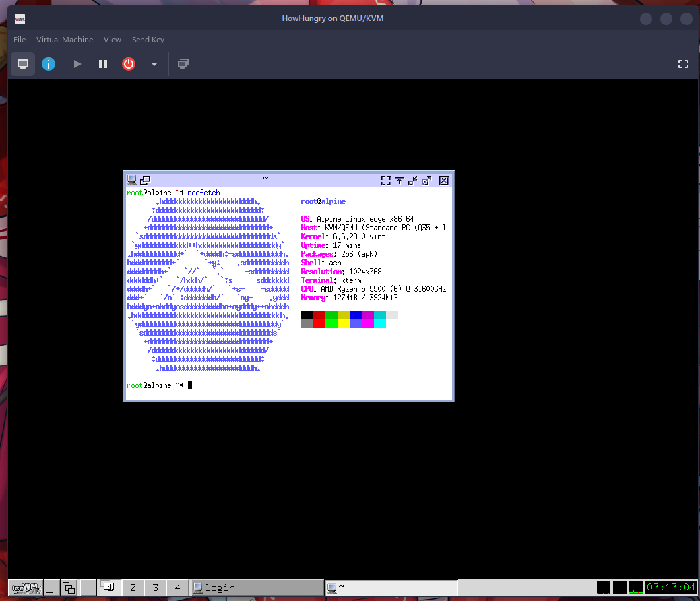This screenshot has width=700, height=601.
Task: Click the 'OS: Alpine Linux edge x86_64' line
Action: [357, 219]
